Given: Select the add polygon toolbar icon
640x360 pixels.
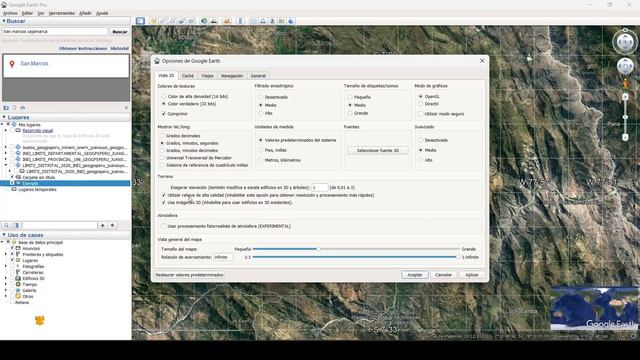Looking at the screenshot, I should pos(163,21).
